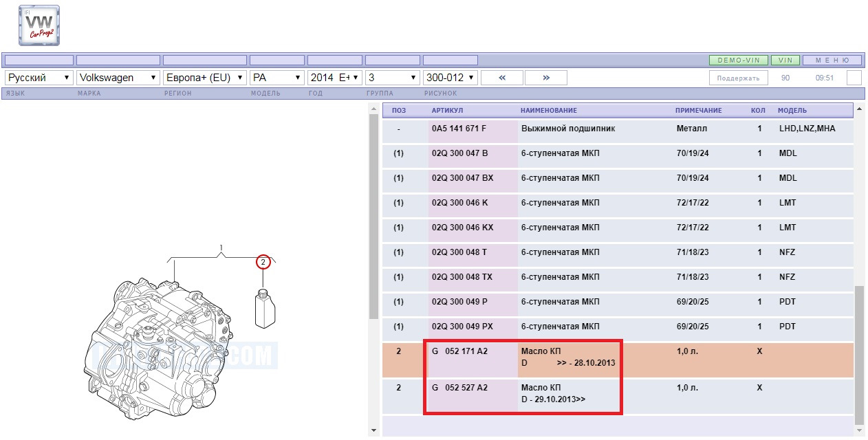Select part number 02Q 300 046 K

pos(460,203)
